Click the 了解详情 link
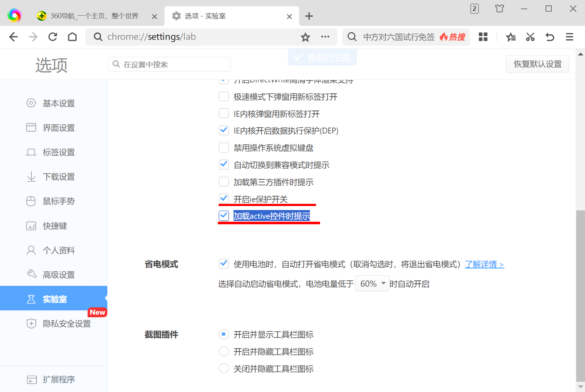Screen dimensions: 585x392 click(484, 264)
